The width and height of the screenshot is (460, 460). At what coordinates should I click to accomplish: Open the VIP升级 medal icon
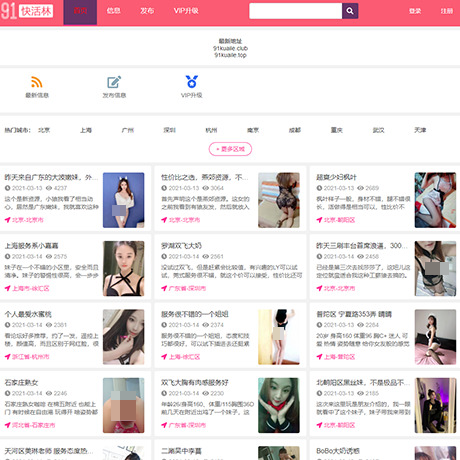click(192, 82)
